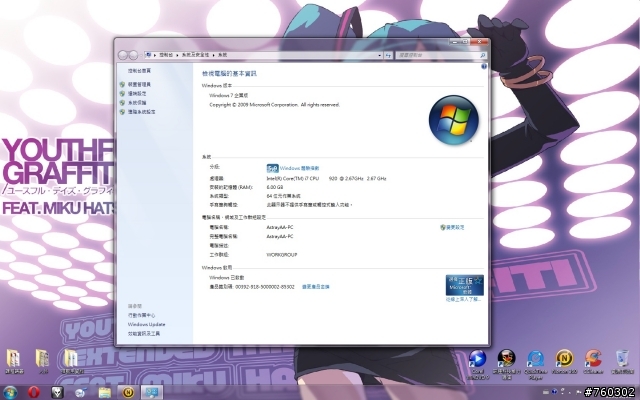Viewport: 640px width, 400px height.
Task: Click the alien head taskbar icon
Action: tap(57, 392)
